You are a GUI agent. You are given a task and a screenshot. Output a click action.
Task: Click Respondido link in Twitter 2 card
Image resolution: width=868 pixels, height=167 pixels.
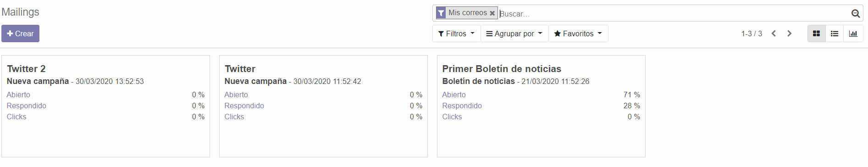pos(26,106)
